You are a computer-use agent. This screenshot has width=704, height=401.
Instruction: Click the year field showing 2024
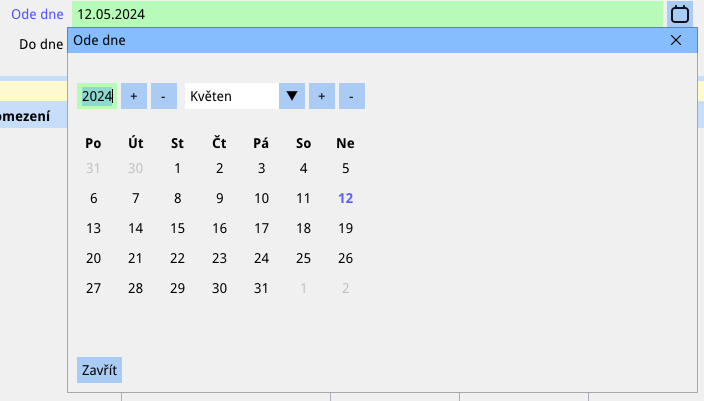pos(98,96)
